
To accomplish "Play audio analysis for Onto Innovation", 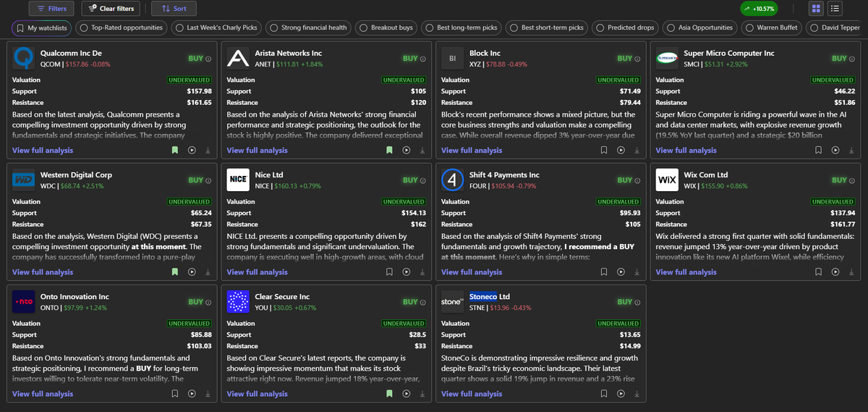I will click(x=192, y=394).
